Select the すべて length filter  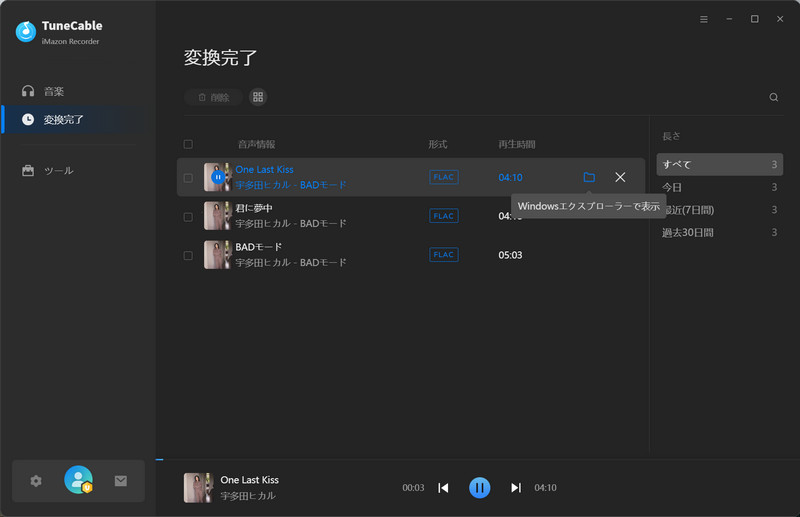[x=719, y=164]
